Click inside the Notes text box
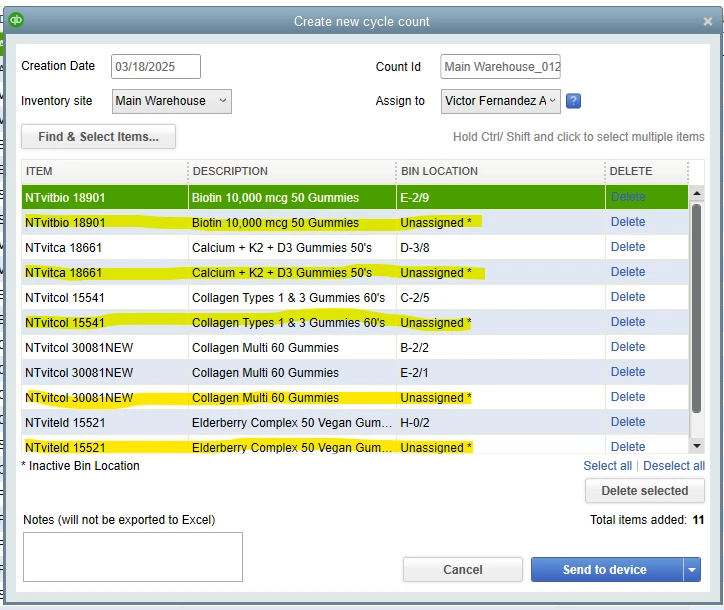Viewport: 724px width, 610px height. [133, 557]
